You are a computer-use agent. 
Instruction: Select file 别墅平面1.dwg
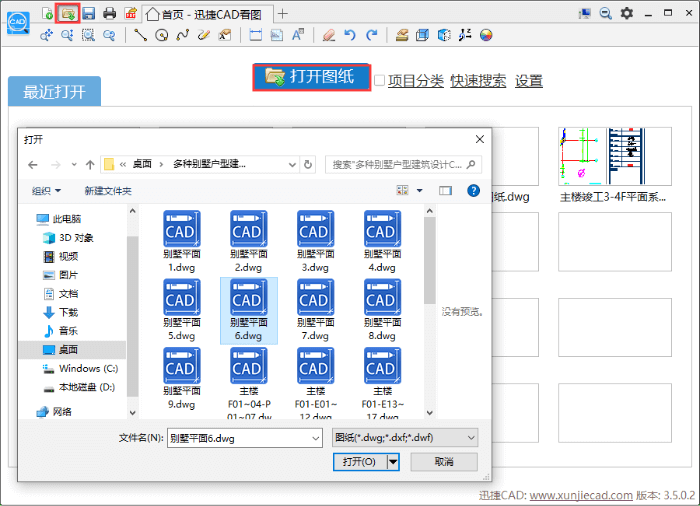(182, 242)
